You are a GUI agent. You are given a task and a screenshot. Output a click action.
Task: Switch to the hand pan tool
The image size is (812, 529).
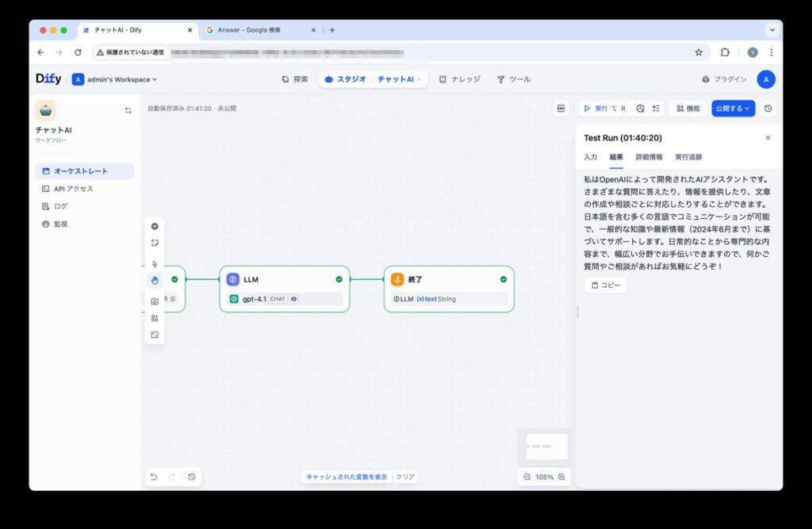155,280
